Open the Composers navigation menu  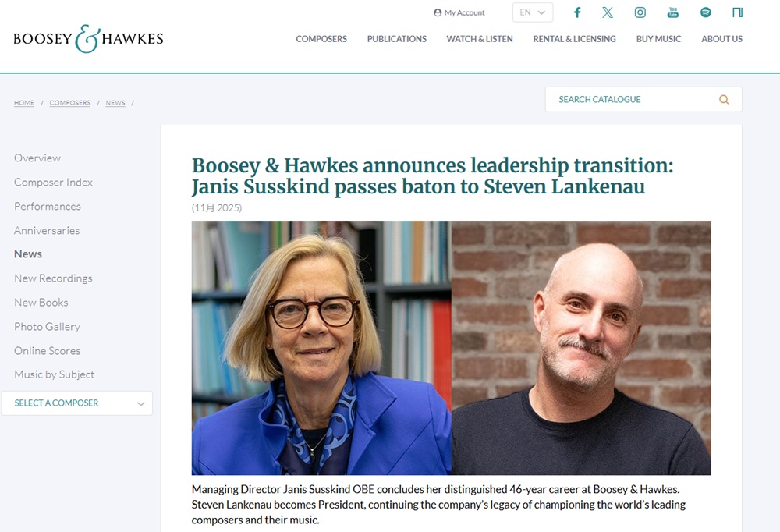click(x=321, y=39)
